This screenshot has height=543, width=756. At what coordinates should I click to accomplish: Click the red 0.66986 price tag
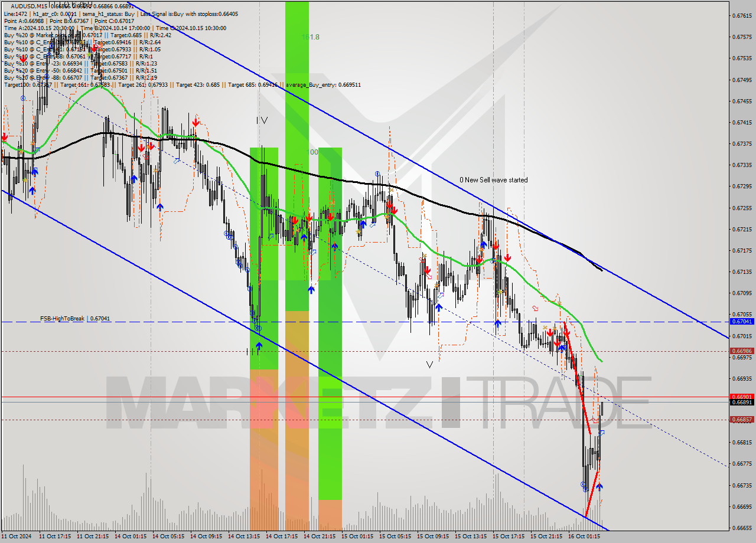point(742,351)
